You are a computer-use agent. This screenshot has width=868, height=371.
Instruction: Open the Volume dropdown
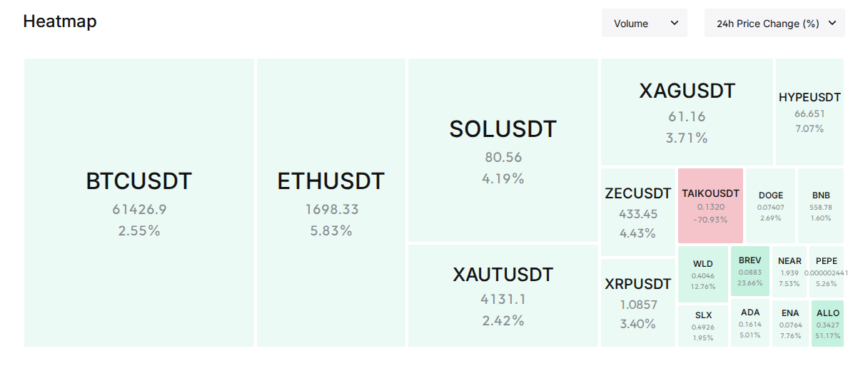tap(645, 24)
